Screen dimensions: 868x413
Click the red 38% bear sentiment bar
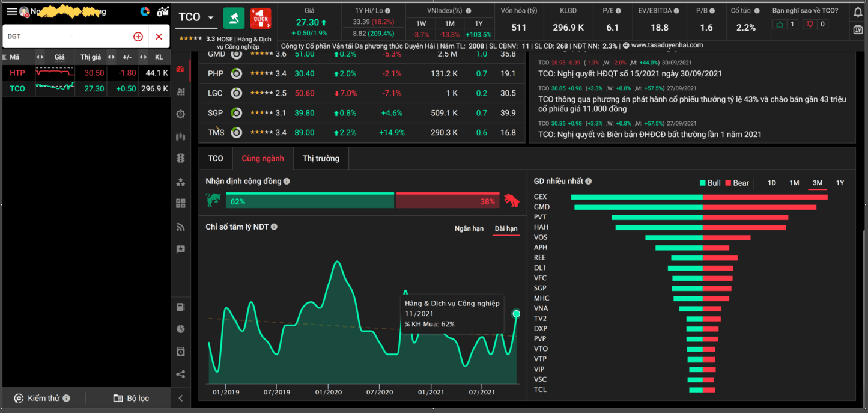[448, 201]
